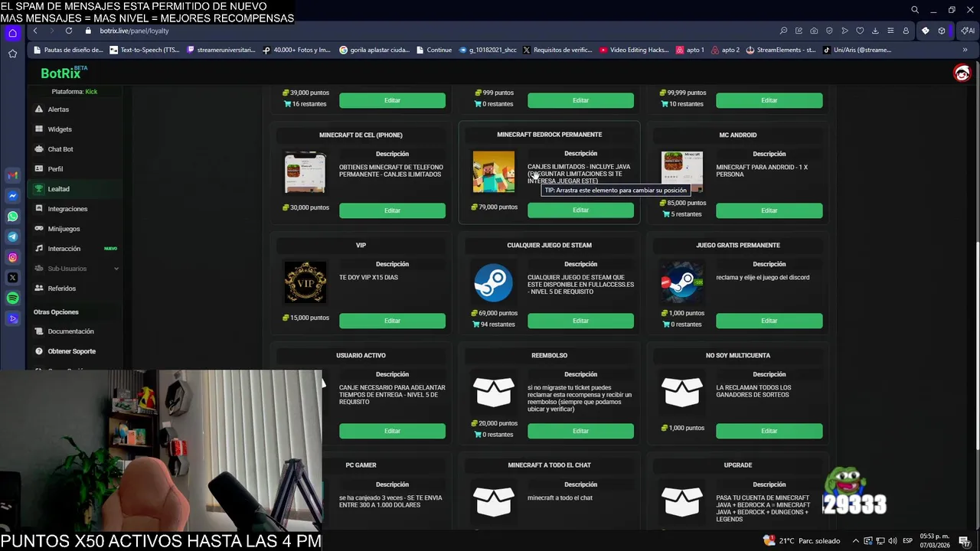Click the BotRix BETA logo
Viewport: 980px width, 551px height.
tap(64, 73)
